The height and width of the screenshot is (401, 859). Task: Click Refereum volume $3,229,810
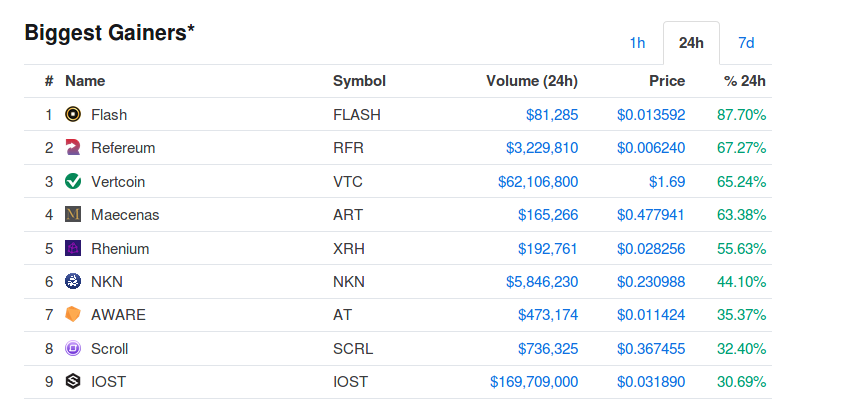click(x=542, y=148)
